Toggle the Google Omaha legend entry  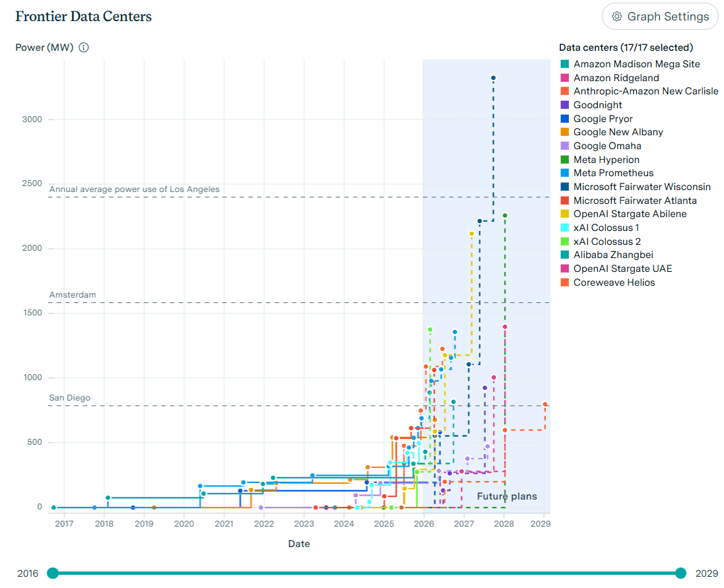coord(601,146)
